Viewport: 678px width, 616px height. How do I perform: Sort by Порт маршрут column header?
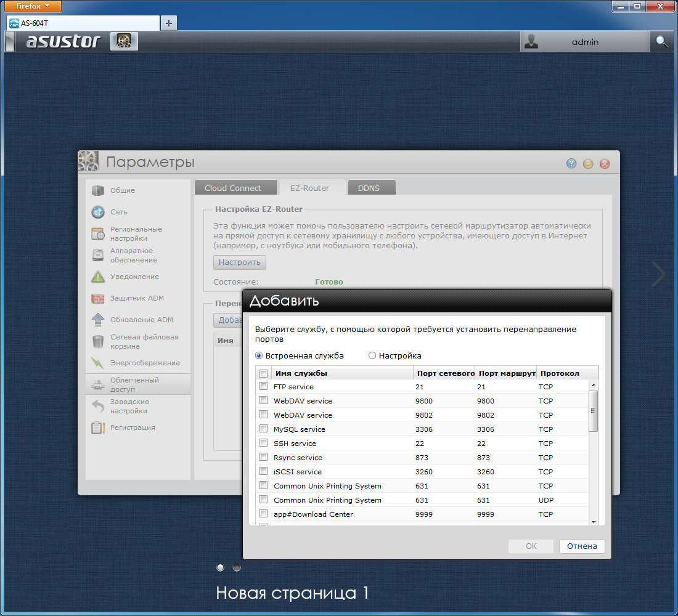click(506, 373)
